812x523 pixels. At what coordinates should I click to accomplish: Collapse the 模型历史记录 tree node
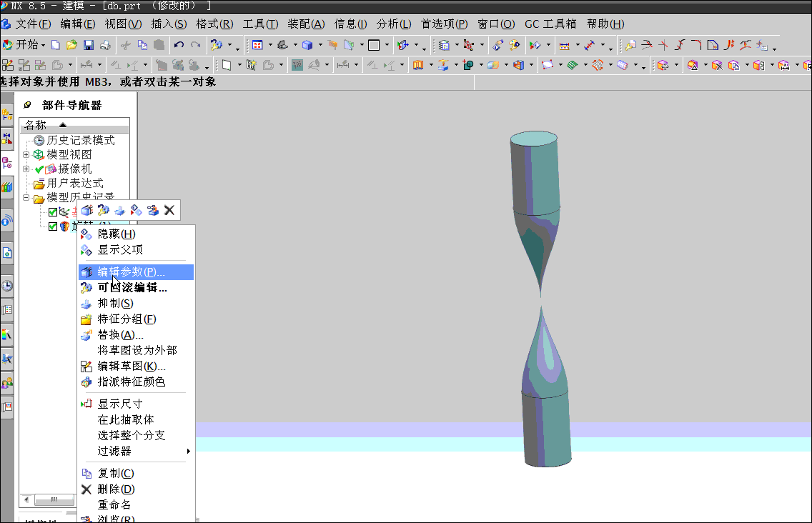point(26,197)
